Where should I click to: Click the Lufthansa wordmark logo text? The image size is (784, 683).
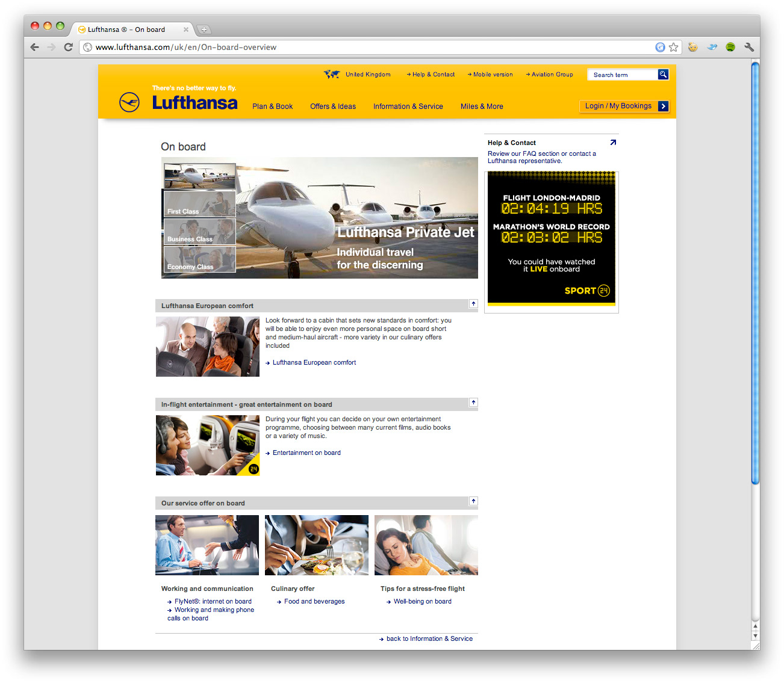[x=194, y=103]
